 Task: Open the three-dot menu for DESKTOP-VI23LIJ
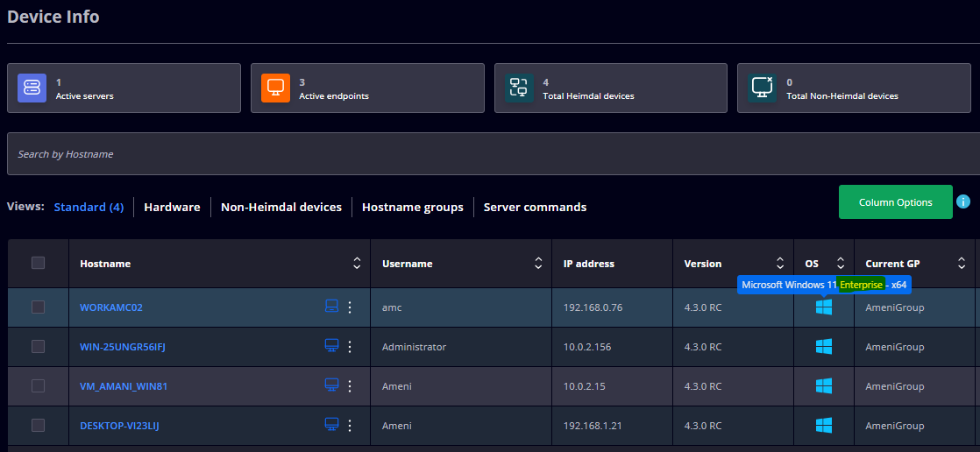pyautogui.click(x=350, y=426)
